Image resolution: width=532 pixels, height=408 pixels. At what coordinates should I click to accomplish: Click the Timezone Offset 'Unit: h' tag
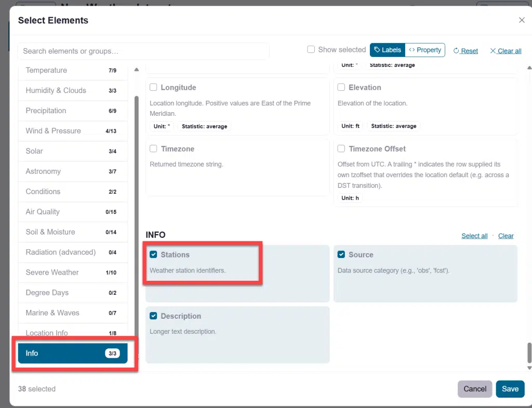350,198
